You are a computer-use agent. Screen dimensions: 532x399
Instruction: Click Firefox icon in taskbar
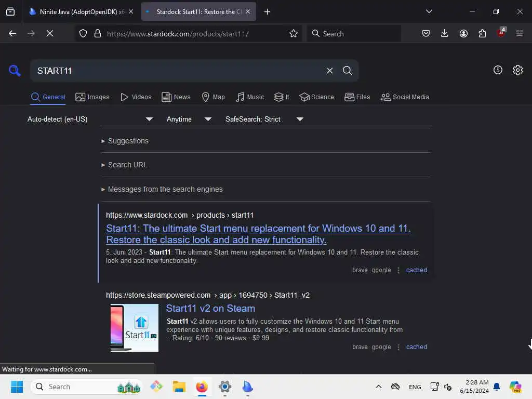click(x=202, y=387)
